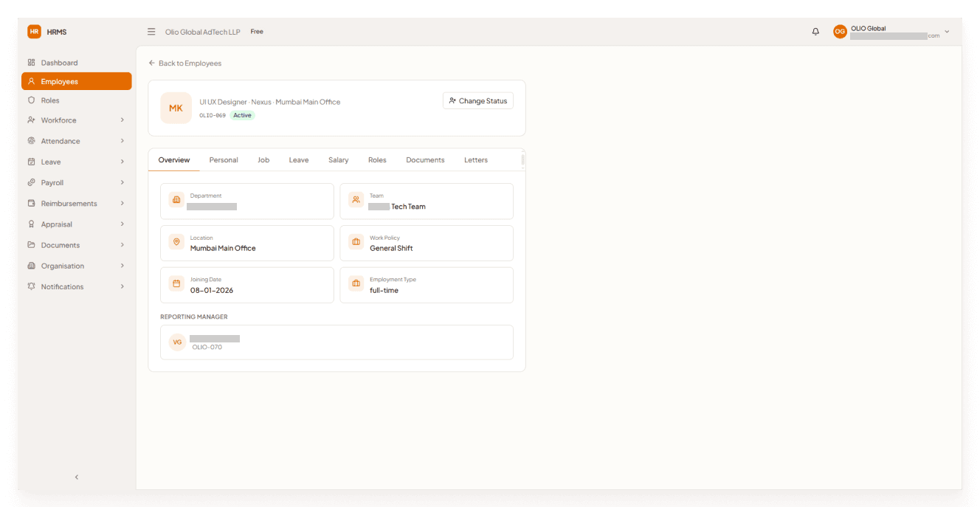The width and height of the screenshot is (980, 507).
Task: Expand the Appraisal submenu chevron
Action: (x=122, y=224)
